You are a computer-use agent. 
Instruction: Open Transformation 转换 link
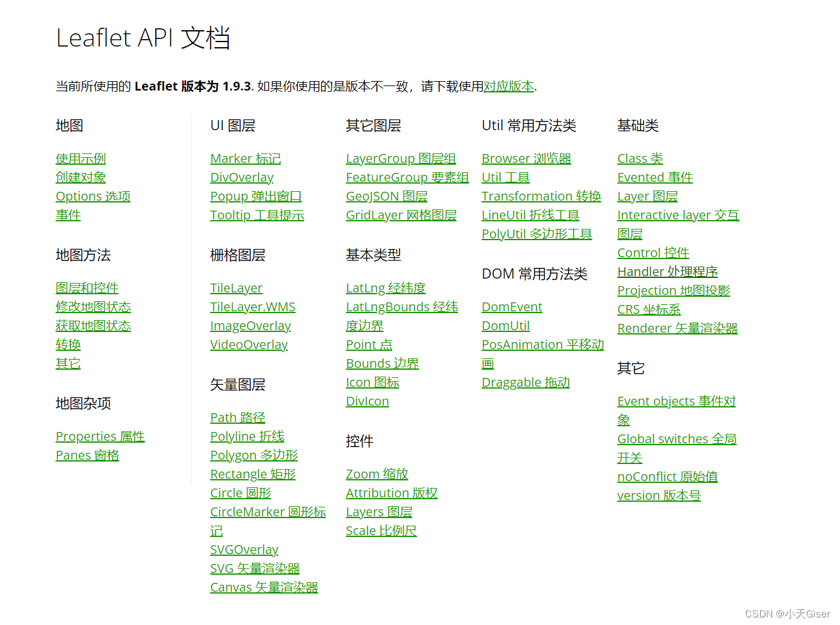pos(541,196)
